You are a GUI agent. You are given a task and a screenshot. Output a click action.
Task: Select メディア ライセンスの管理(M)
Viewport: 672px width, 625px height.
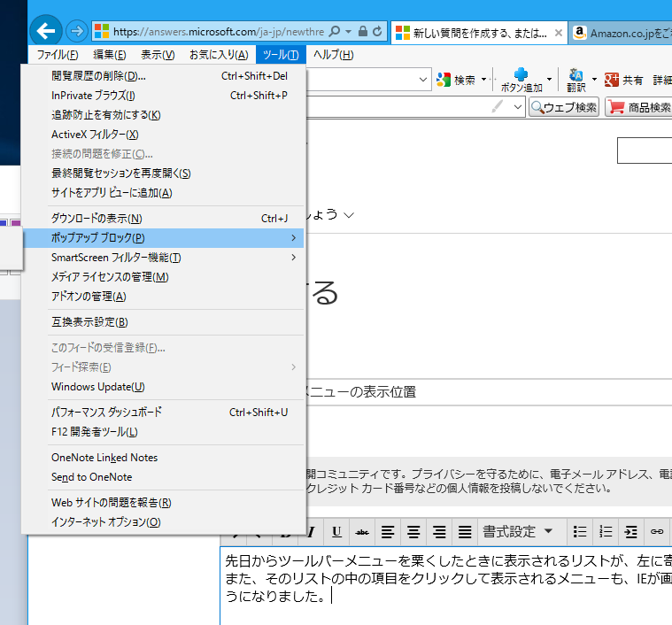pos(164,277)
